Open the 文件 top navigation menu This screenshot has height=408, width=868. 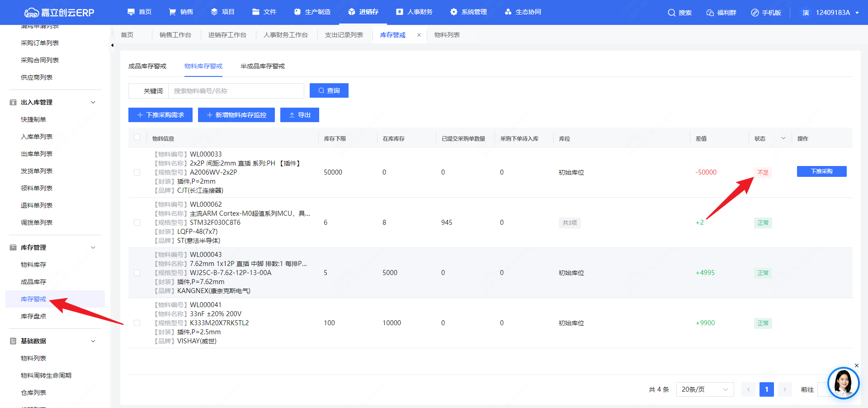point(264,12)
